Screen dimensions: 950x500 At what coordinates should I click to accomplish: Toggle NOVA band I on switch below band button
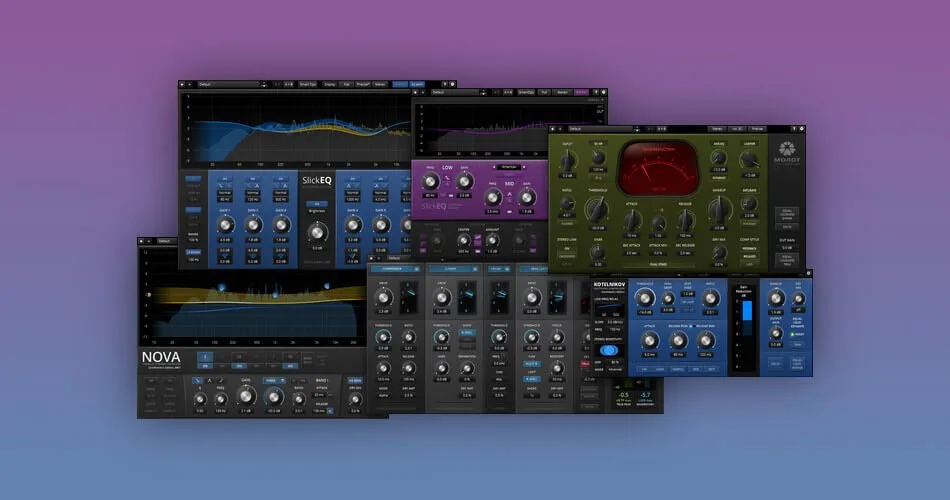click(x=205, y=366)
